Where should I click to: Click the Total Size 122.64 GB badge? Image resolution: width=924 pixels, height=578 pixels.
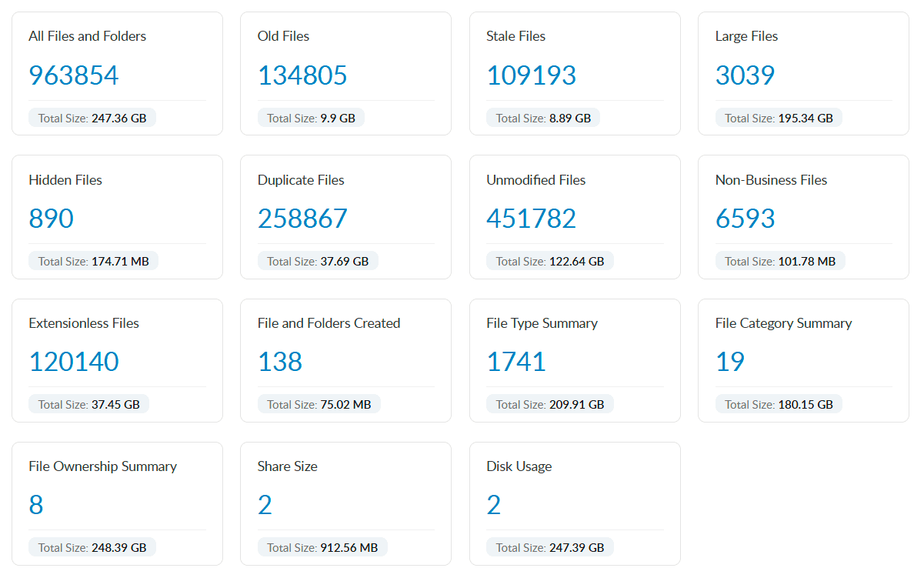click(550, 261)
